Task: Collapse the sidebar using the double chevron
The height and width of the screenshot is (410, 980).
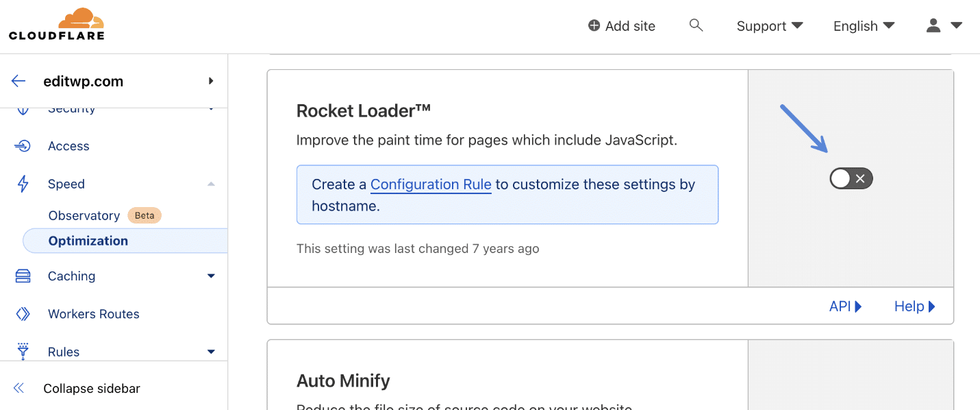Action: point(18,388)
